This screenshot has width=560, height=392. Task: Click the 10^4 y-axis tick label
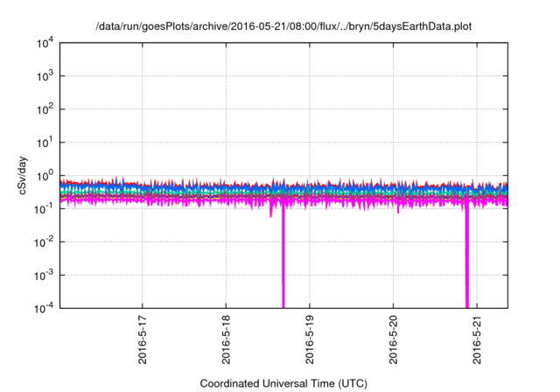coord(45,43)
